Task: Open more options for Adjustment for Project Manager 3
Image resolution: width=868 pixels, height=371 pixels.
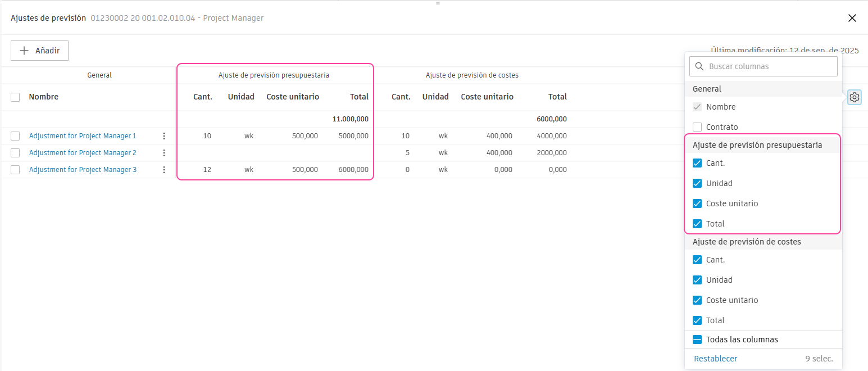Action: tap(164, 170)
